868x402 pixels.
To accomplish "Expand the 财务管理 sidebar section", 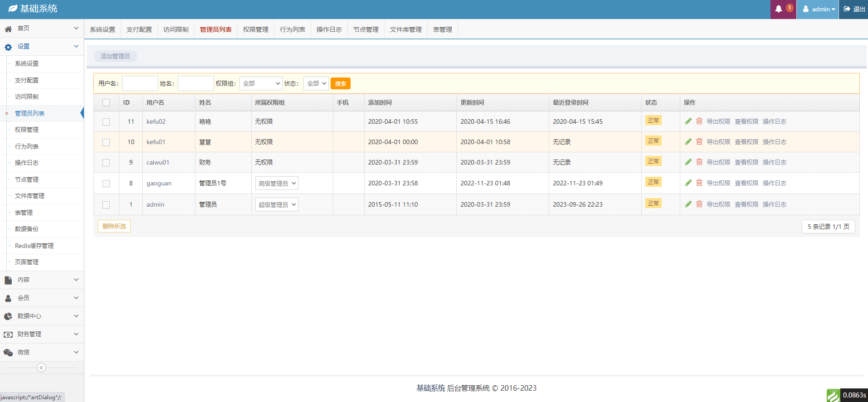I will pos(42,334).
